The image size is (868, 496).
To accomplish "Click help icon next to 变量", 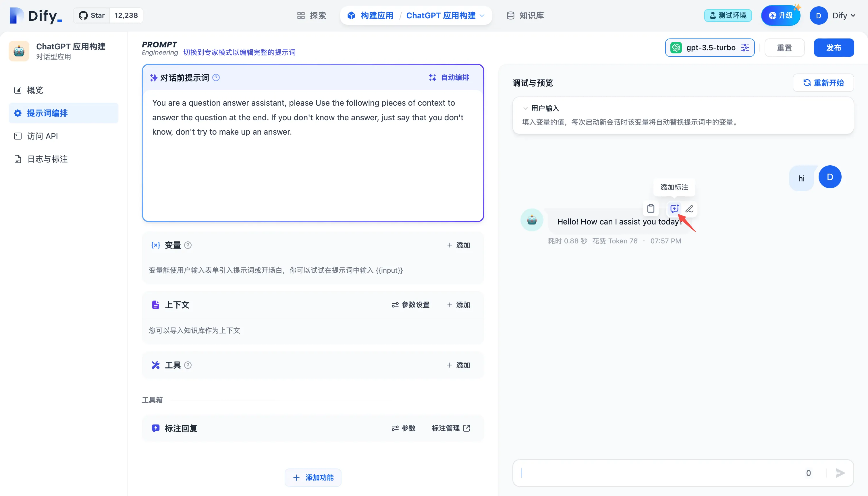I will [x=188, y=245].
